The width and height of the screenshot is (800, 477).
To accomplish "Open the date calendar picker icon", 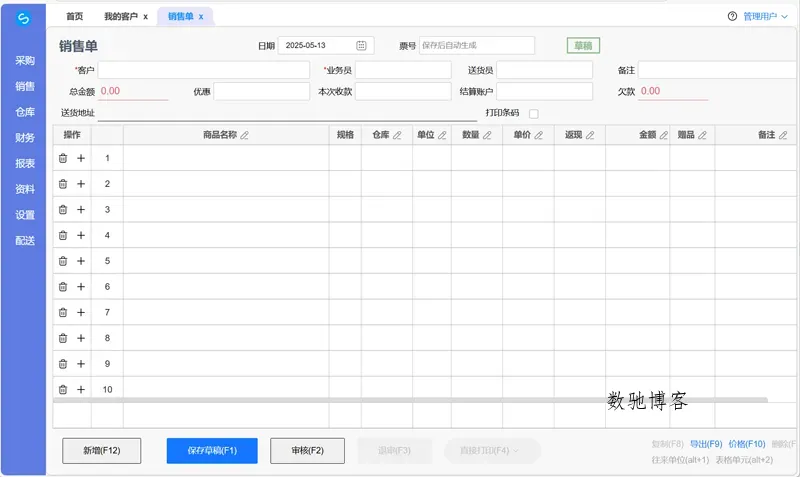I will pyautogui.click(x=361, y=45).
